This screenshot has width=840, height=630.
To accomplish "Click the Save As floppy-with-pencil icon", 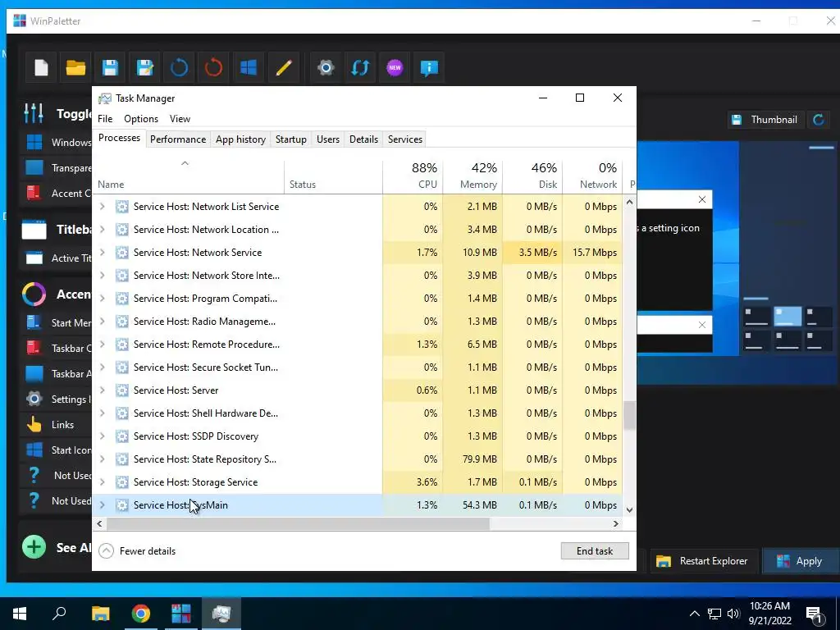I will click(x=144, y=67).
